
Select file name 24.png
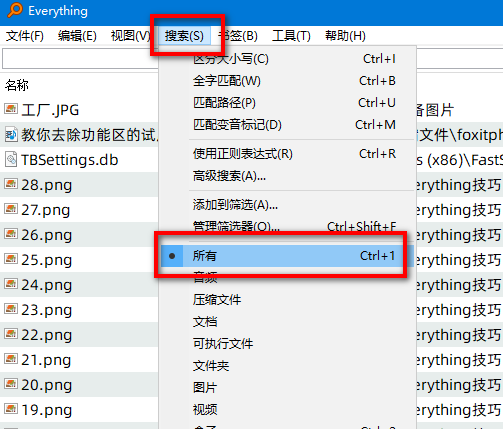tap(47, 285)
